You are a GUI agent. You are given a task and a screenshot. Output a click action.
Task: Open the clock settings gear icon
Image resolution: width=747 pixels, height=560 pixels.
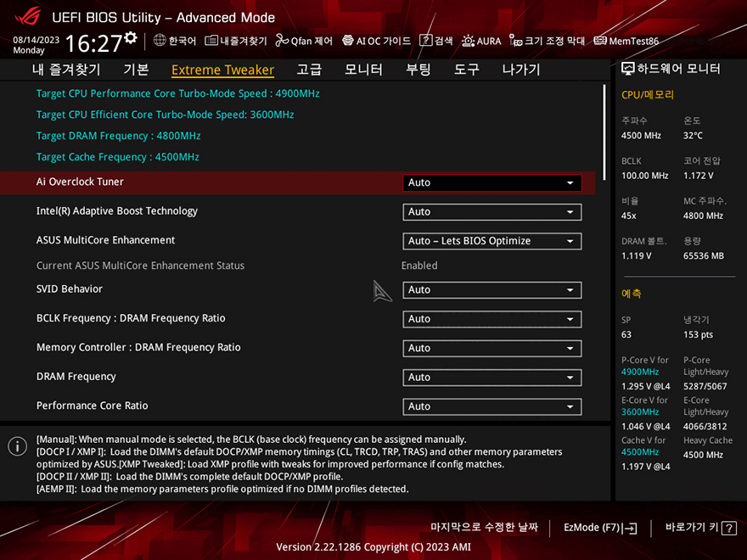130,37
